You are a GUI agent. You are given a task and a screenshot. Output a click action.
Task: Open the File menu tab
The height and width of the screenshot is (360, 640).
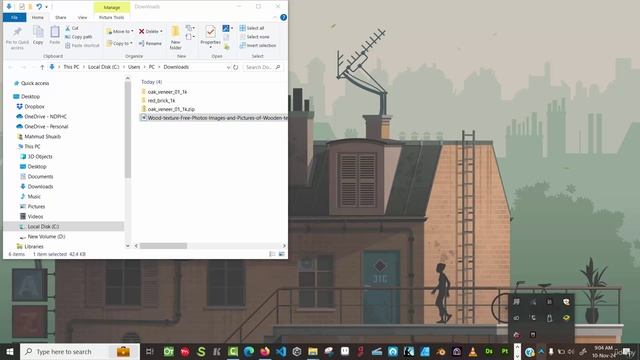[14, 18]
